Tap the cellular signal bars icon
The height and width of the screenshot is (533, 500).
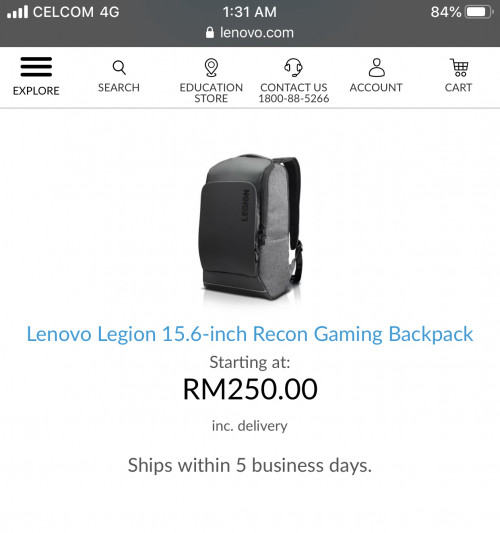(x=17, y=12)
